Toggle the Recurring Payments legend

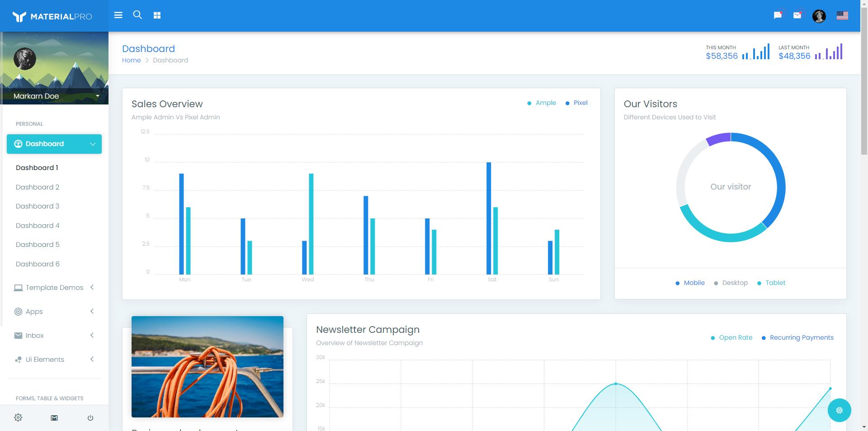(797, 338)
